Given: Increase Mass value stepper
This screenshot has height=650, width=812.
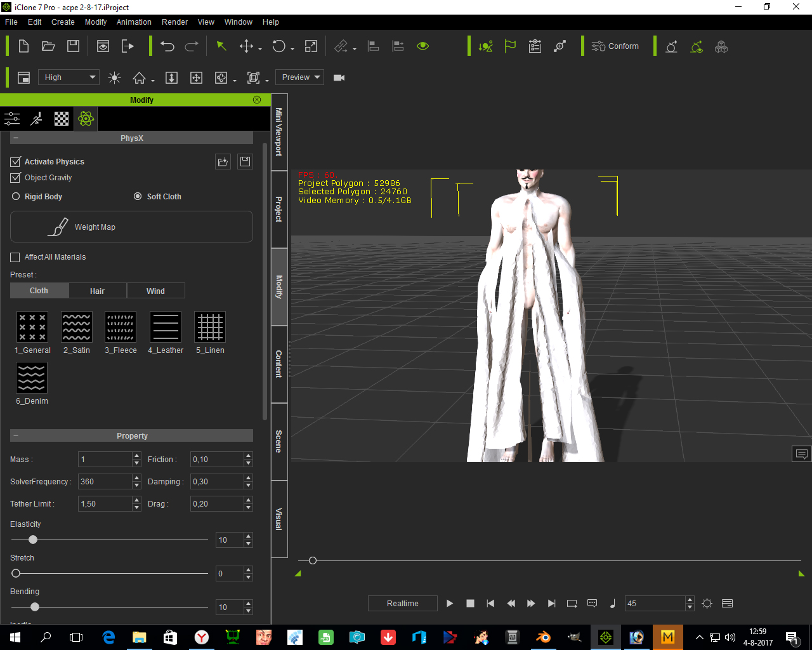Looking at the screenshot, I should click(x=136, y=456).
